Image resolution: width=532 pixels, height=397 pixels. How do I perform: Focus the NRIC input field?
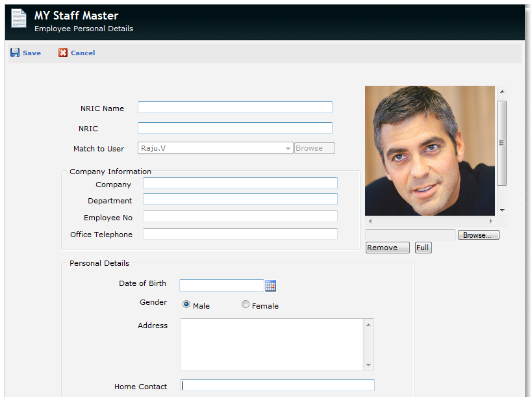pos(234,128)
